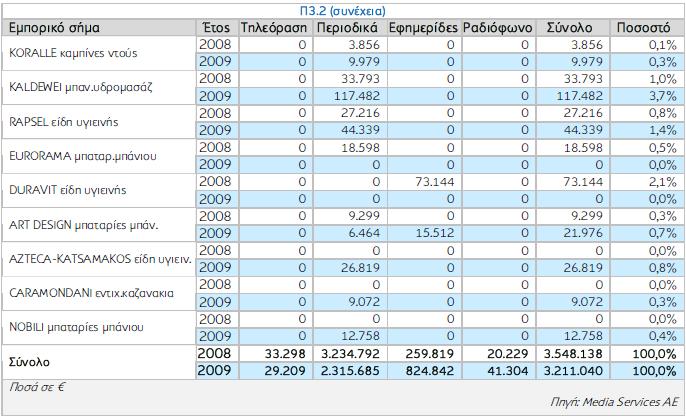This screenshot has height=416, width=686.
Task: Select RAPSEL Περιοδικά value 44.339
Action: (360, 130)
